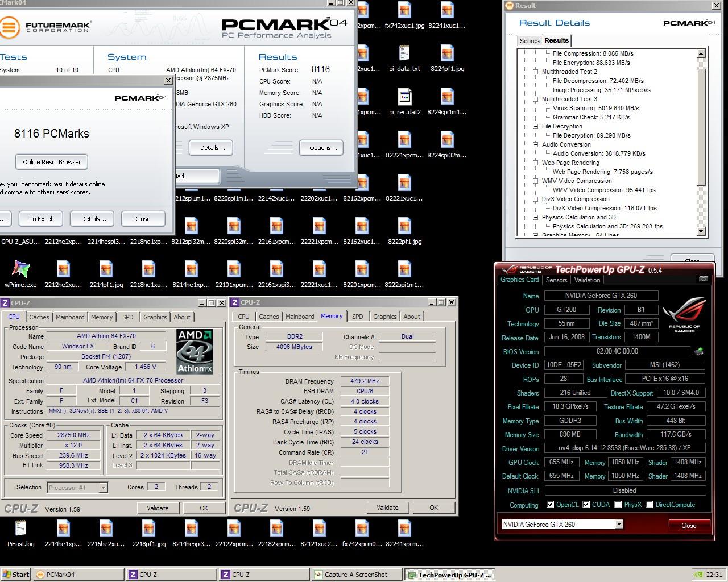Collapse the Multithreaded Test 2 node
This screenshot has width=728, height=582.
535,72
